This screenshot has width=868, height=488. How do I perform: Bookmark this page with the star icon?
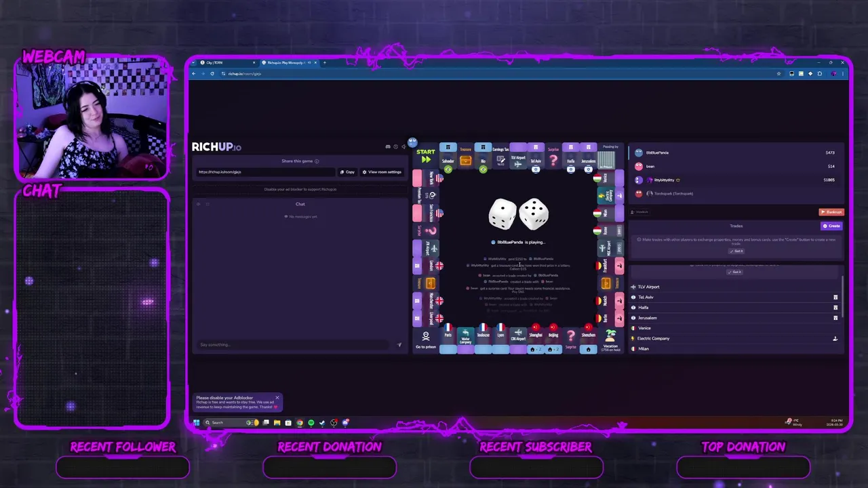point(779,73)
